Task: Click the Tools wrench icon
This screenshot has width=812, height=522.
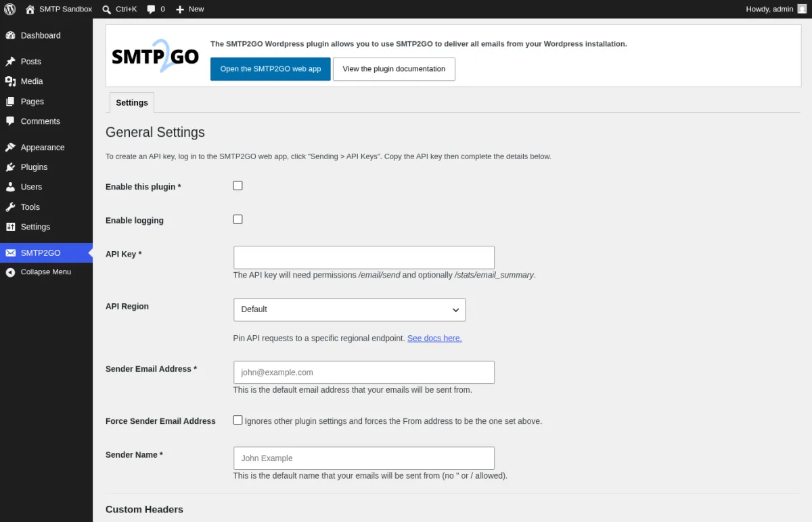Action: tap(10, 207)
